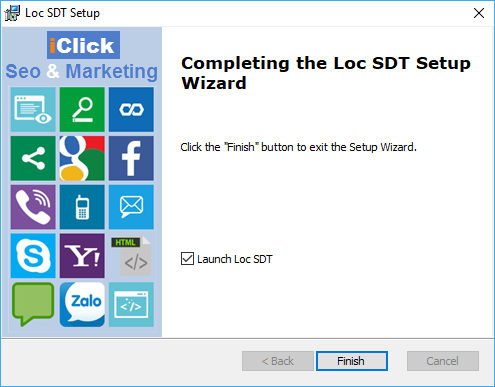Click the Skype icon tile
The image size is (495, 387).
(x=33, y=256)
